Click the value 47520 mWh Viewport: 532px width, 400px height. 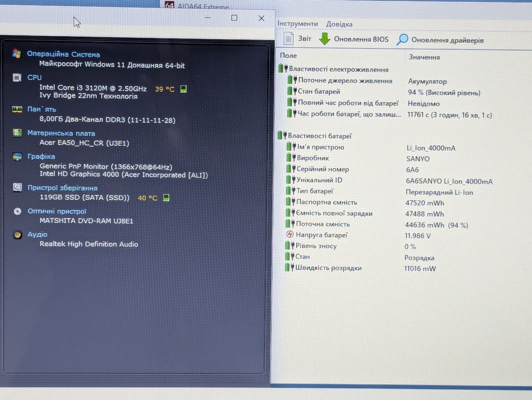click(x=425, y=203)
